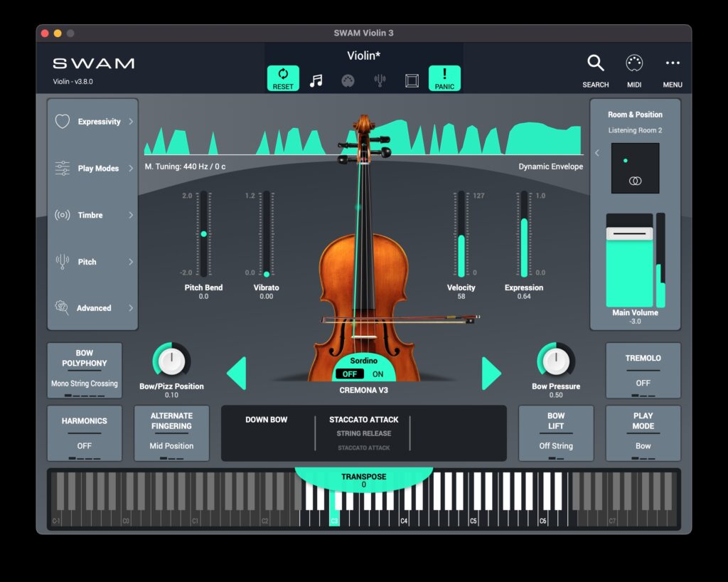728x582 pixels.
Task: Turn Sordino ON
Action: coord(377,374)
